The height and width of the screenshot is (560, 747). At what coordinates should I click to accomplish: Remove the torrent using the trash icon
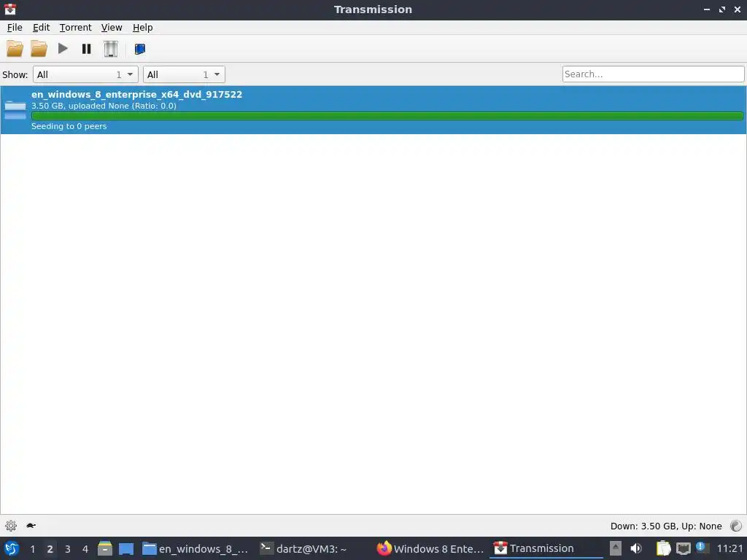click(111, 49)
